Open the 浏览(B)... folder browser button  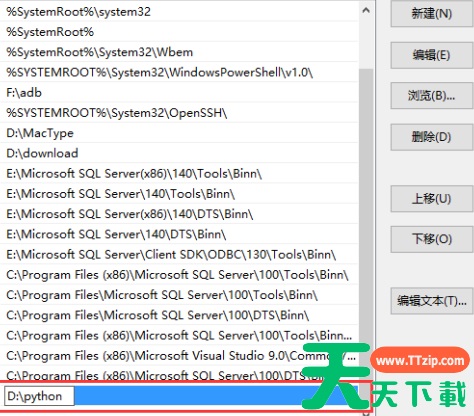432,96
